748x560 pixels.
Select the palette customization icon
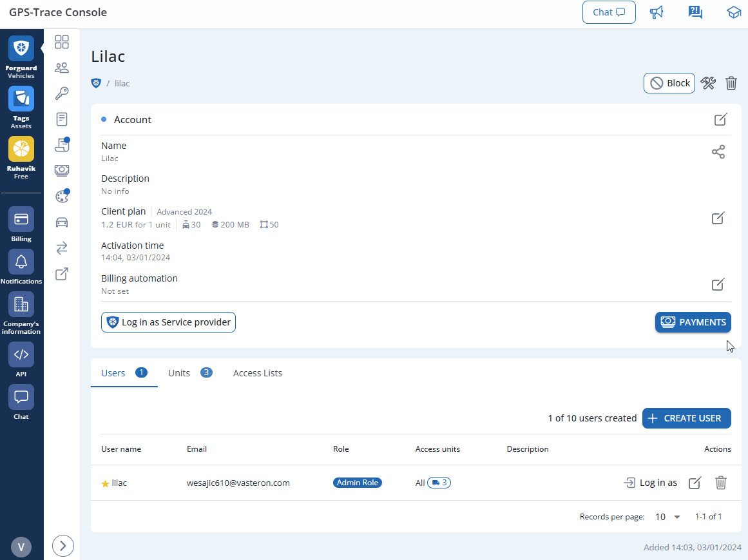pyautogui.click(x=62, y=196)
